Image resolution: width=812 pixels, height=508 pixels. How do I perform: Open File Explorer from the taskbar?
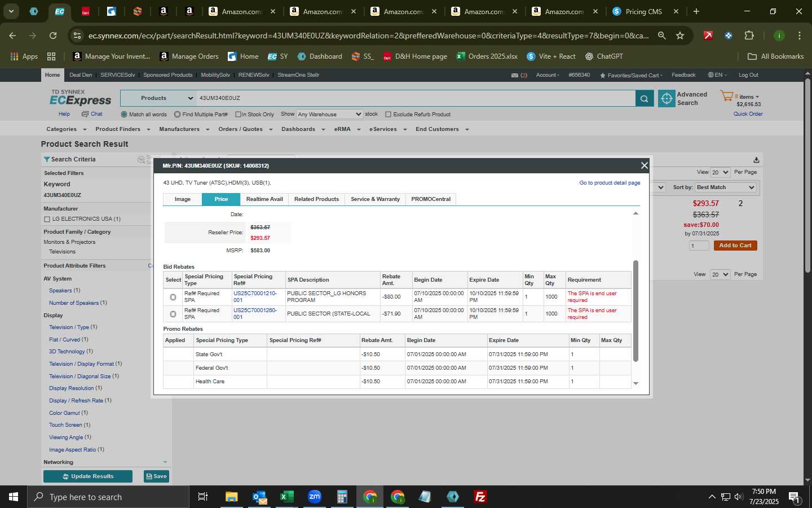(232, 497)
